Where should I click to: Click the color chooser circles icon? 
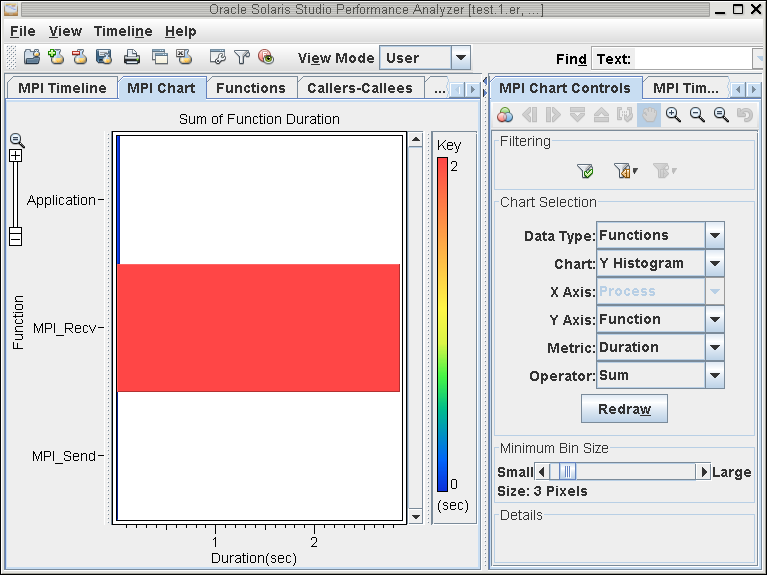tap(505, 115)
